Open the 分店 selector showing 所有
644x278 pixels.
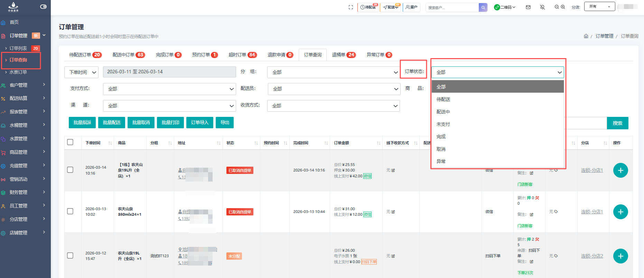pyautogui.click(x=599, y=7)
